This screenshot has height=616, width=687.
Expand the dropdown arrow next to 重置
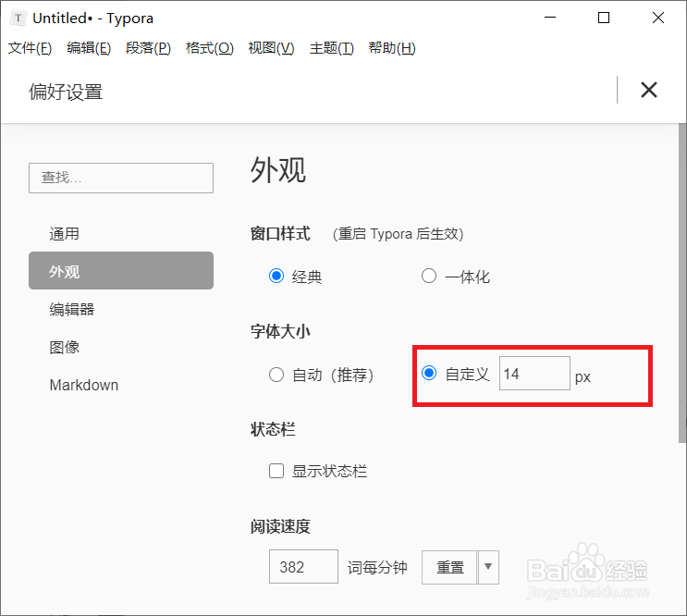[x=488, y=567]
